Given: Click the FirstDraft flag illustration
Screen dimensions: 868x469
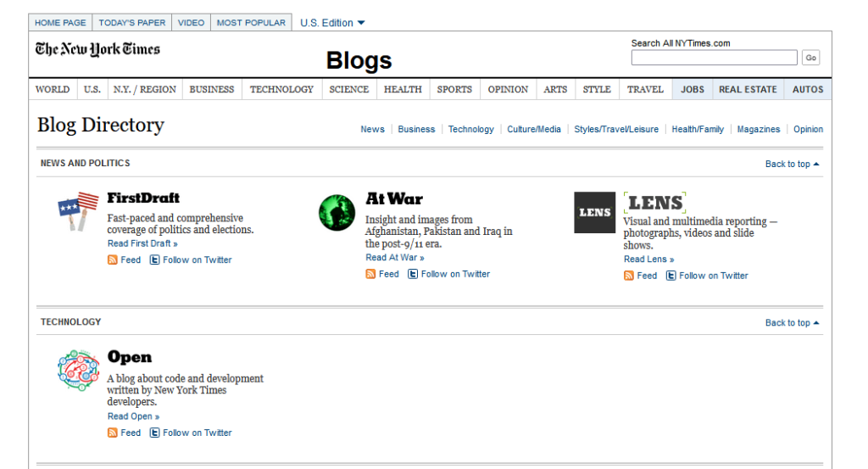Looking at the screenshot, I should pyautogui.click(x=78, y=211).
